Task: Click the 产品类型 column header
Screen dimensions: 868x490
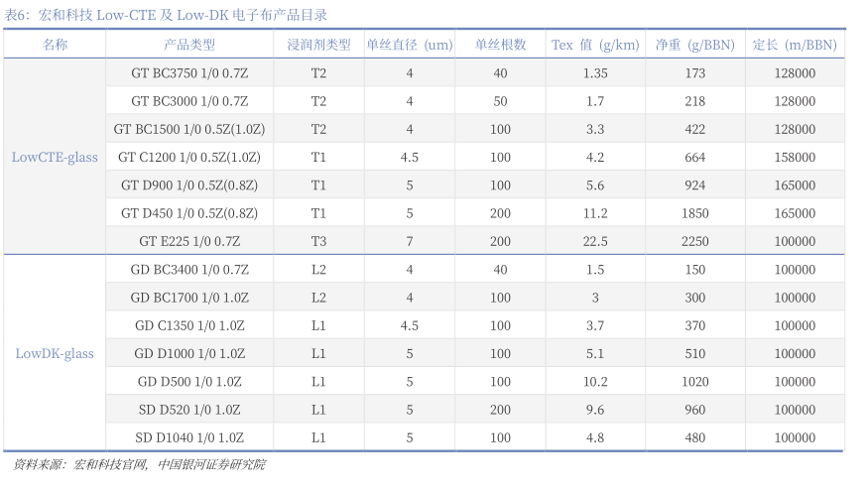Action: (189, 45)
